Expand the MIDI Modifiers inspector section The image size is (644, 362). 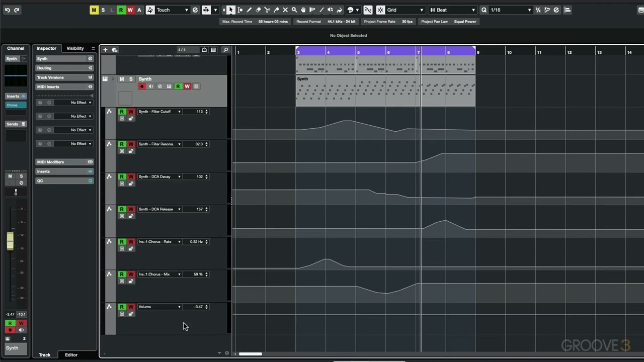(64, 162)
